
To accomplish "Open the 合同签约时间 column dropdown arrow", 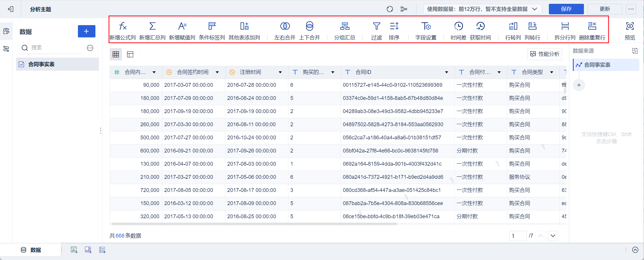I will click(217, 72).
